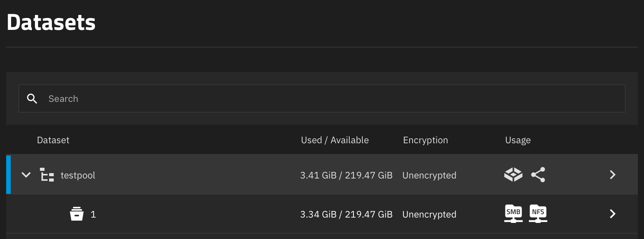Open testpool details with right chevron
The width and height of the screenshot is (644, 239).
(613, 175)
